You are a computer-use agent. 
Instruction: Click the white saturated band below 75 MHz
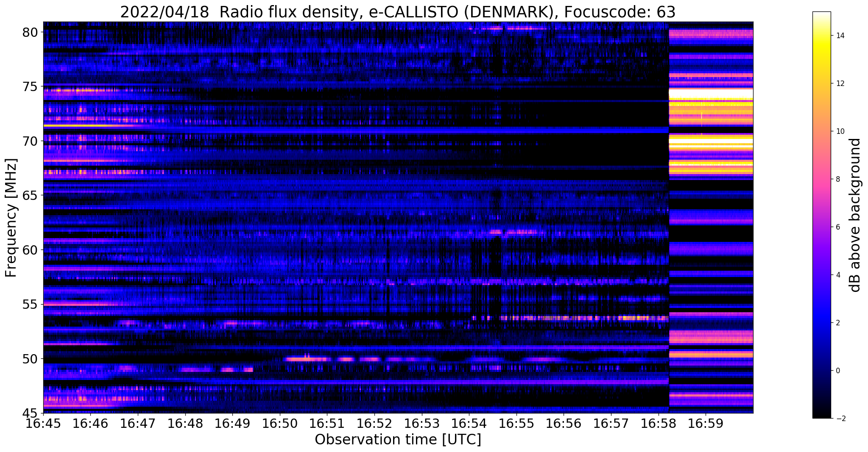(x=711, y=94)
